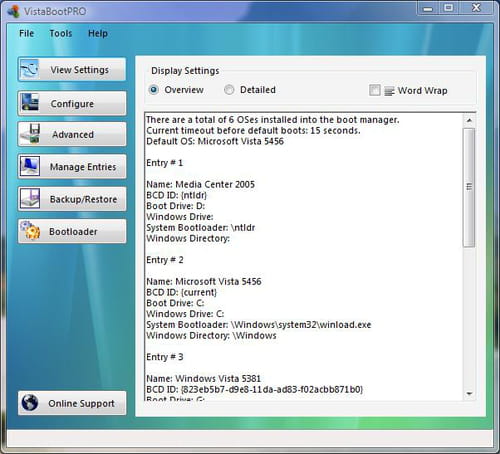Enable the Word Wrap checkbox
The height and width of the screenshot is (454, 500).
[375, 90]
